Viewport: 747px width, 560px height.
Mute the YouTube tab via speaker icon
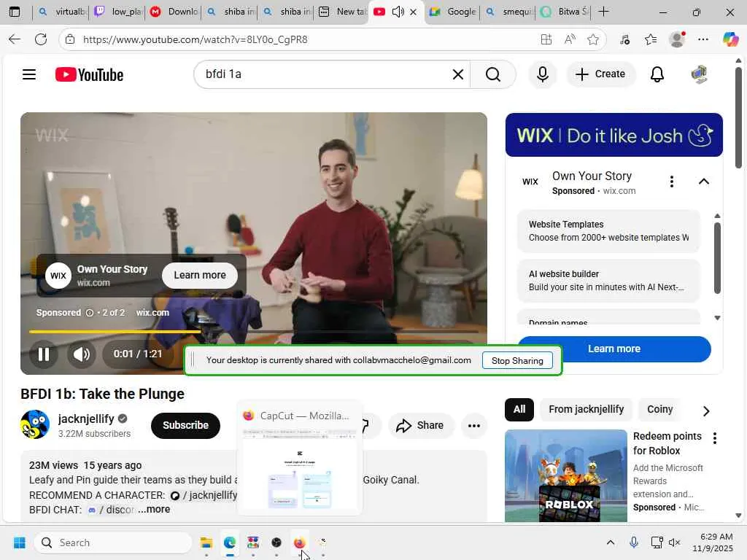click(x=398, y=12)
